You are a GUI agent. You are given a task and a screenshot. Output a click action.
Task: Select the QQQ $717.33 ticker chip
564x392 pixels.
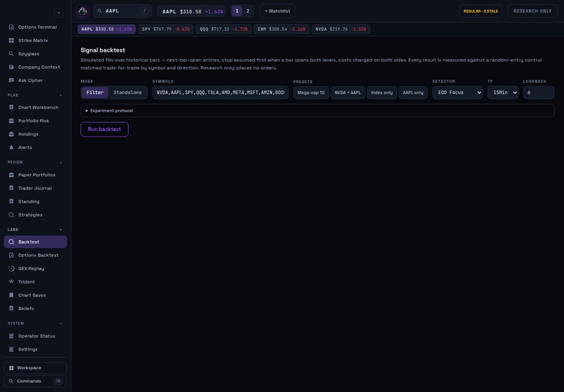point(224,29)
